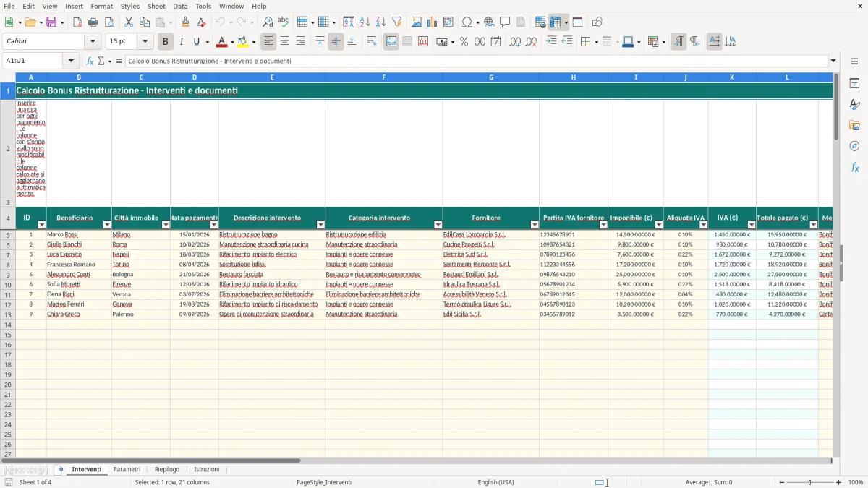The width and height of the screenshot is (868, 488).
Task: Open the Borders dropdown arrow
Action: (x=596, y=42)
